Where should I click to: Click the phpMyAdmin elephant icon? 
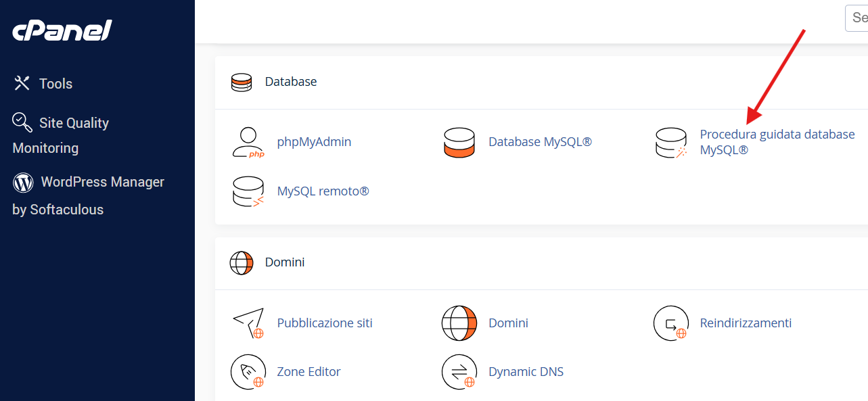248,142
